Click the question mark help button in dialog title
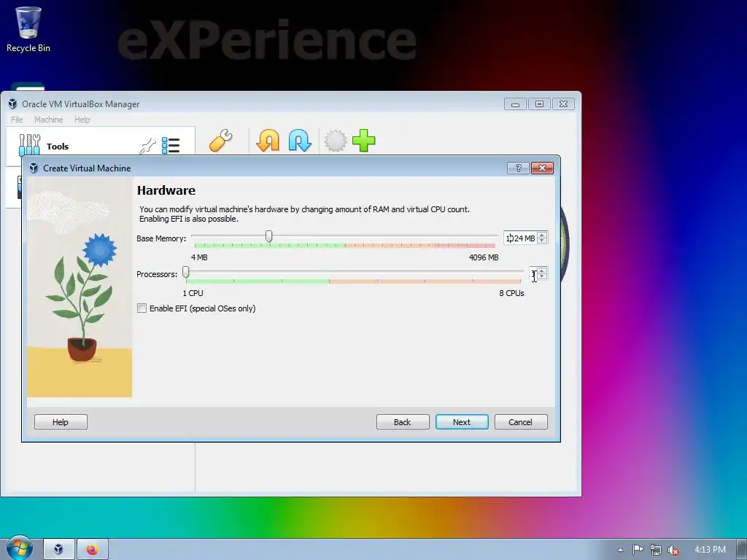Image resolution: width=747 pixels, height=560 pixels. 519,168
